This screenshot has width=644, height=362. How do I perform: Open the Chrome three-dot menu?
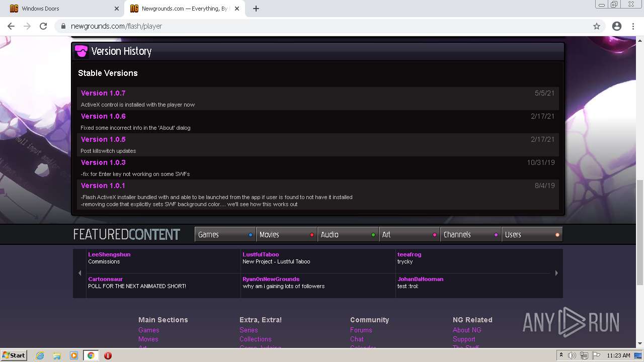click(633, 26)
